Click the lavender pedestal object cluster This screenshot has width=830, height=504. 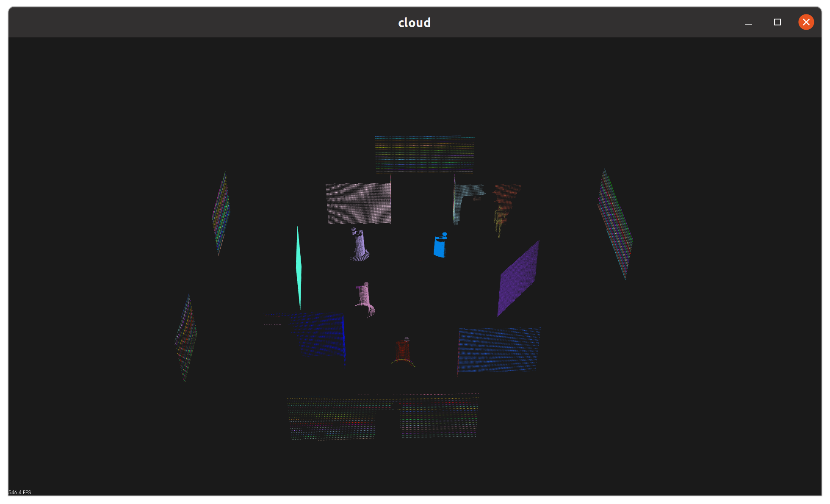[360, 244]
